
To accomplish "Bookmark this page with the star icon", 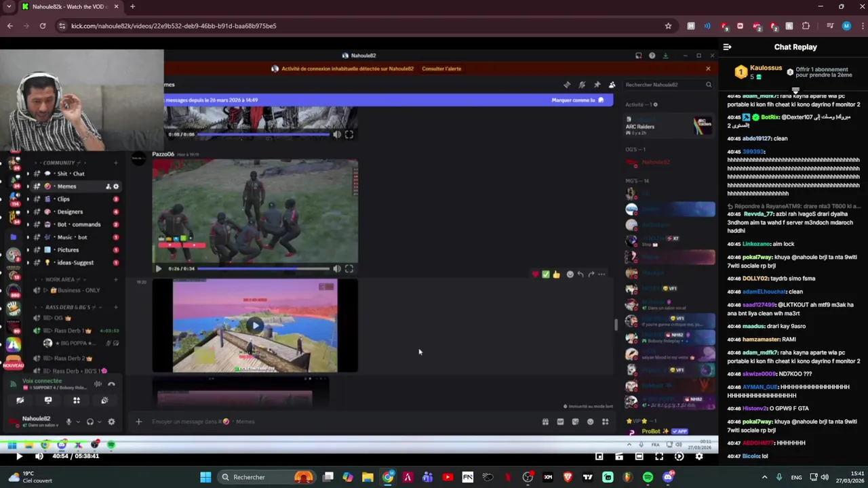I will click(668, 26).
